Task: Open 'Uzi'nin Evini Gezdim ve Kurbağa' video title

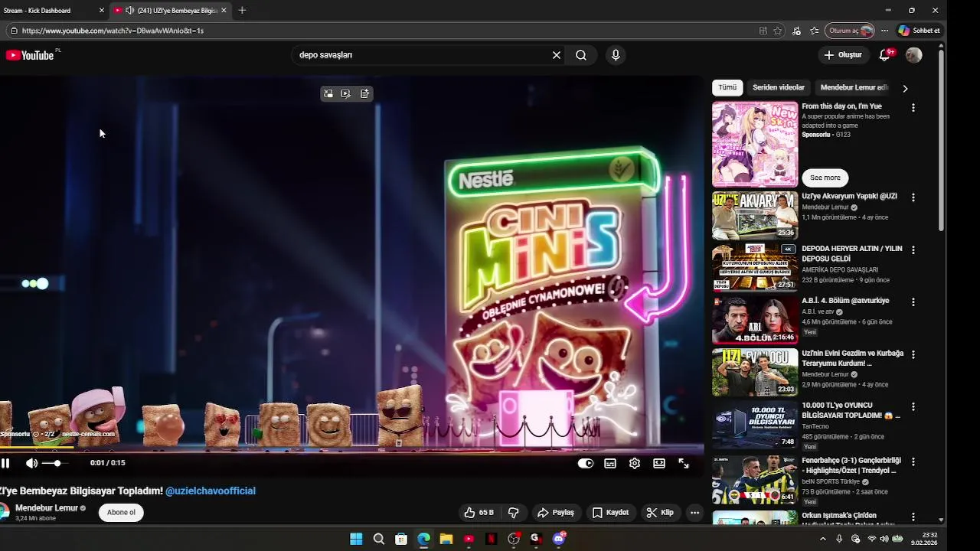Action: click(x=852, y=358)
